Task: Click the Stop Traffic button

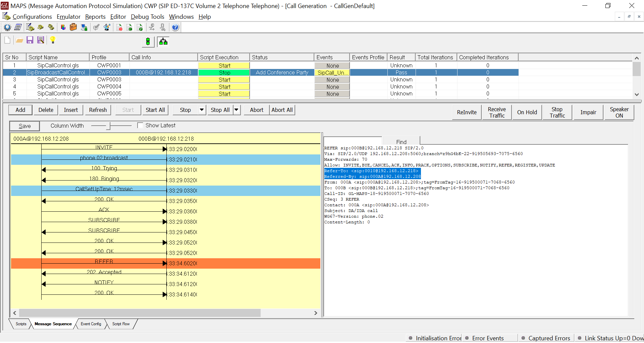Action: tap(557, 113)
